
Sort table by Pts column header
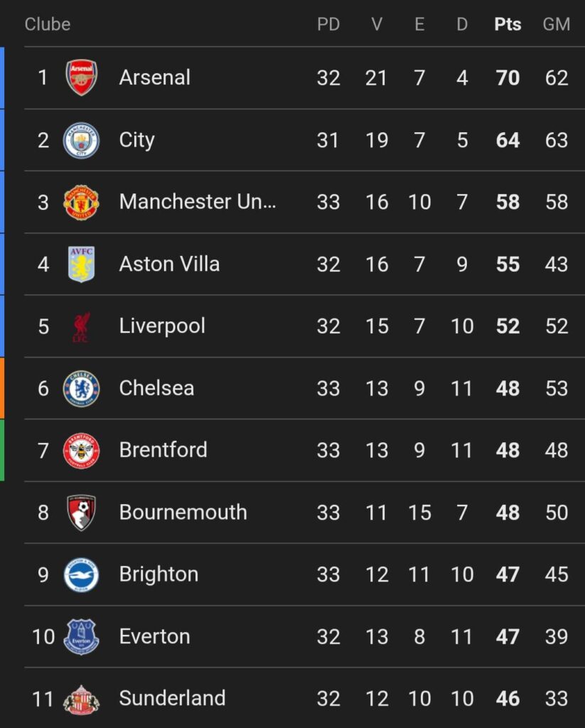[x=508, y=24]
